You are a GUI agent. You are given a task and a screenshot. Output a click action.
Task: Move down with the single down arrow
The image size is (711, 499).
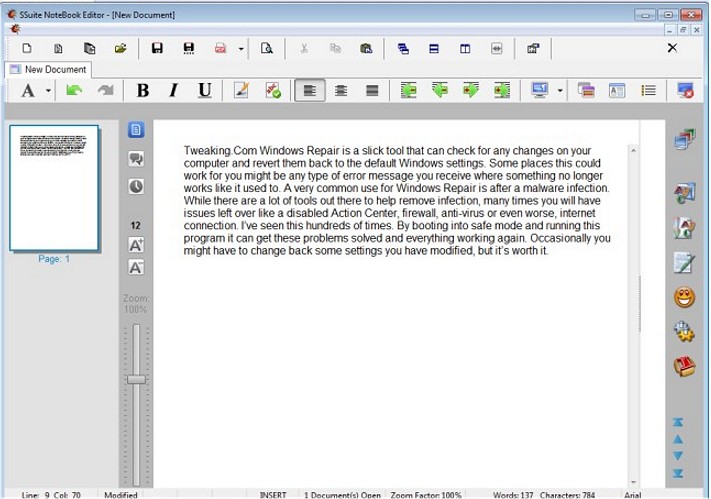678,456
